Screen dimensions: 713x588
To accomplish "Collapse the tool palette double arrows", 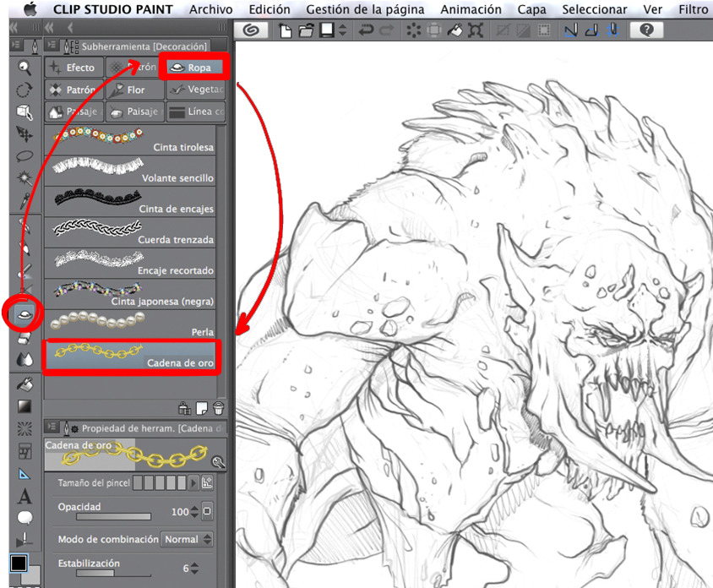I will 14,29.
